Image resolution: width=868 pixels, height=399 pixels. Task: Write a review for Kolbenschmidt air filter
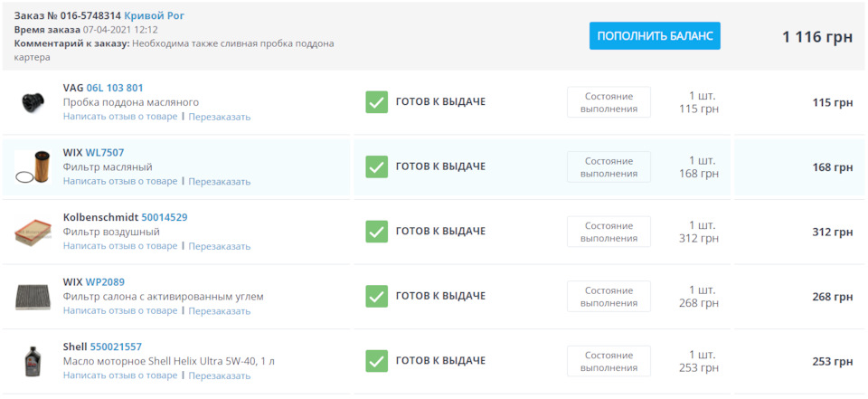coord(120,246)
